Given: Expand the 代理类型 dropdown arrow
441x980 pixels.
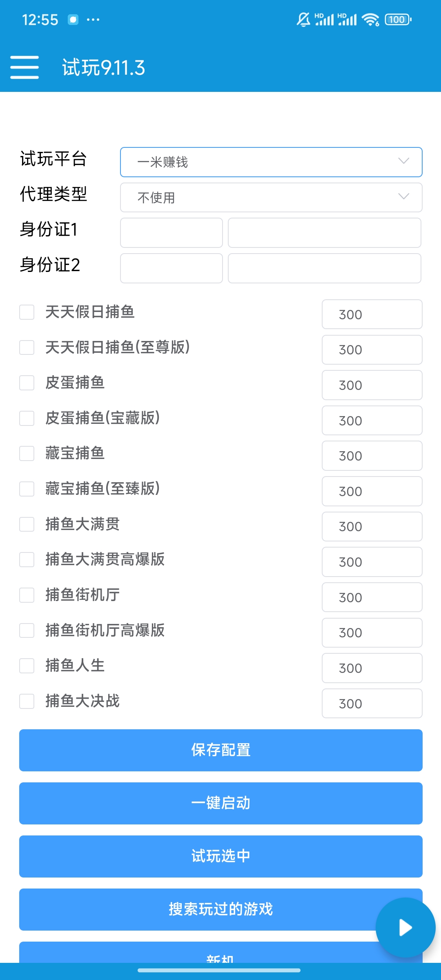Looking at the screenshot, I should [403, 197].
